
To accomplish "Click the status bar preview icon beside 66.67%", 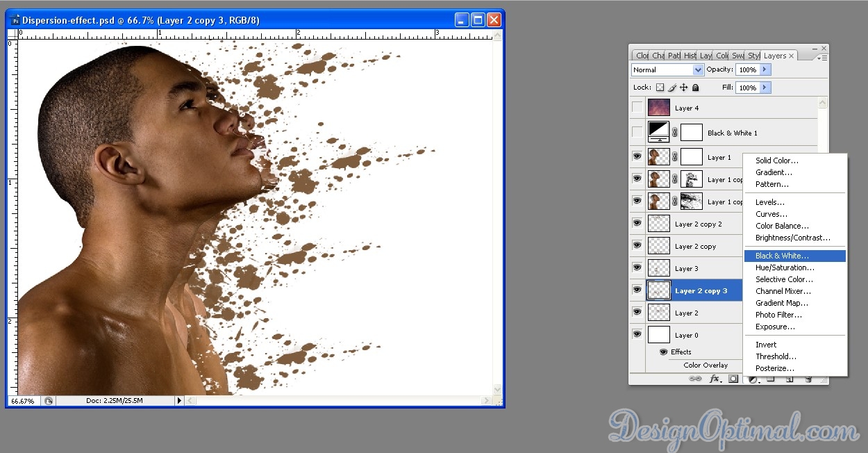I will coord(49,401).
